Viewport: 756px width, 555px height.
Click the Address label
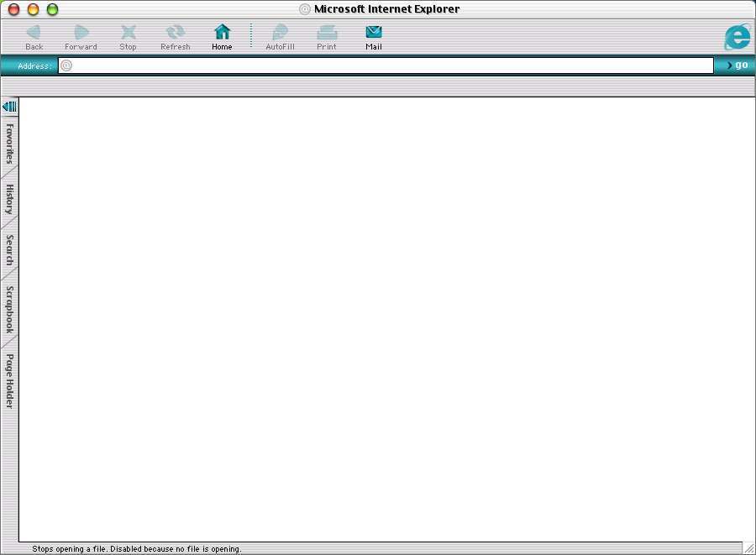click(34, 66)
